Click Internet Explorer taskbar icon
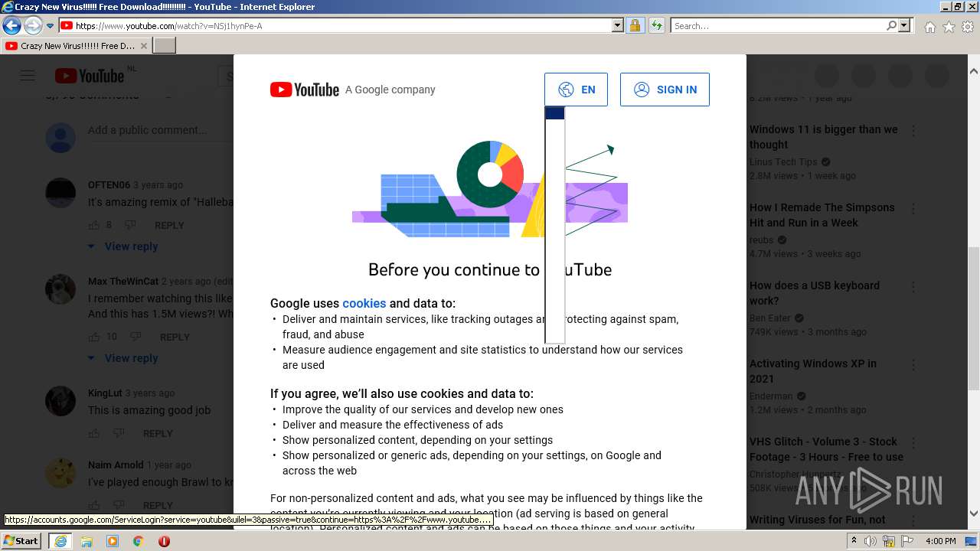980x551 pixels. click(x=60, y=541)
